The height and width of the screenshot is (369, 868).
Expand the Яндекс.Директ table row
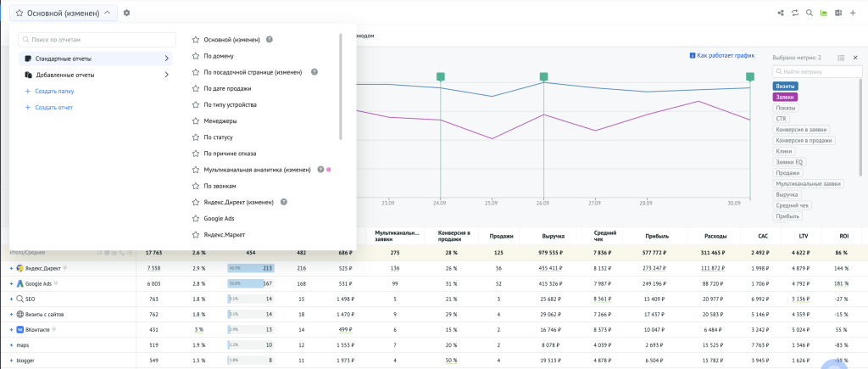click(11, 268)
